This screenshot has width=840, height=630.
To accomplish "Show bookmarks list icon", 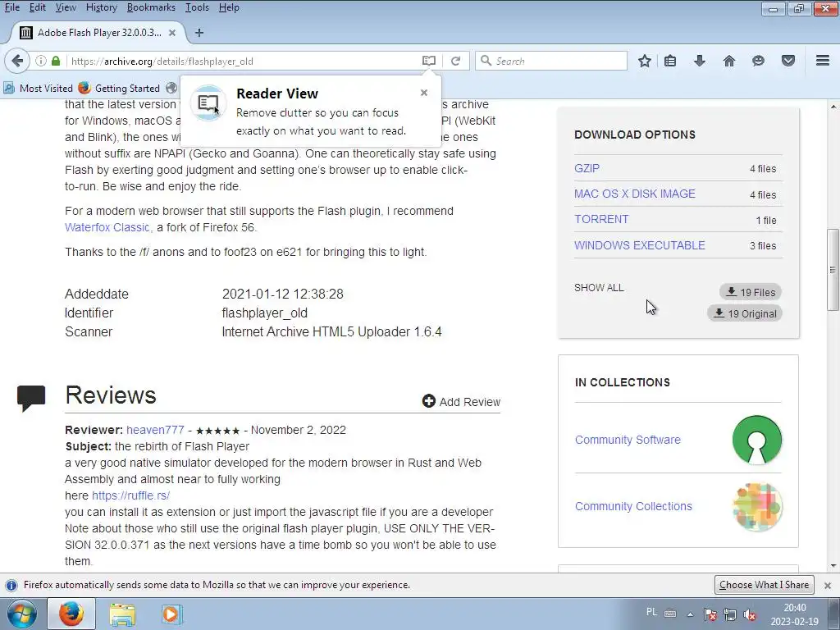I will [x=670, y=61].
